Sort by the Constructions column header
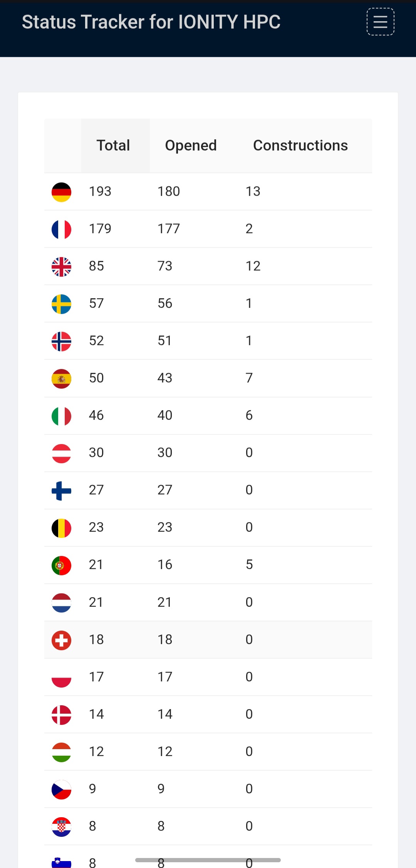416x868 pixels. click(x=300, y=145)
